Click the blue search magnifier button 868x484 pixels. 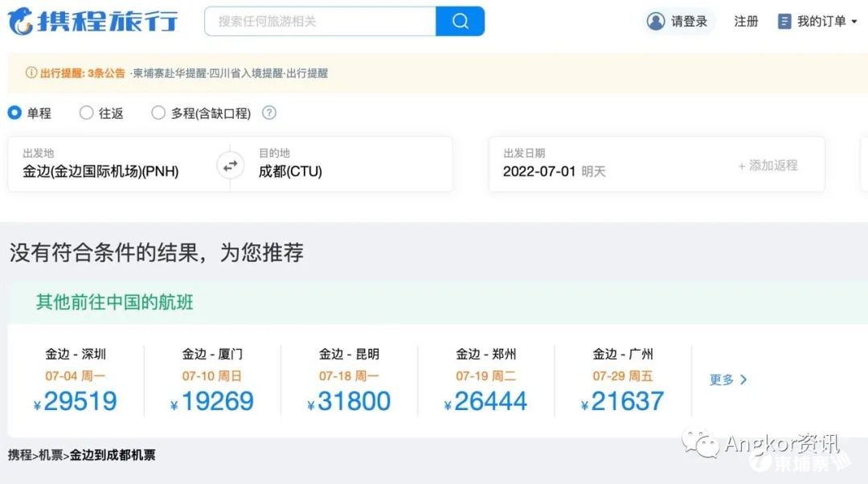[x=460, y=21]
